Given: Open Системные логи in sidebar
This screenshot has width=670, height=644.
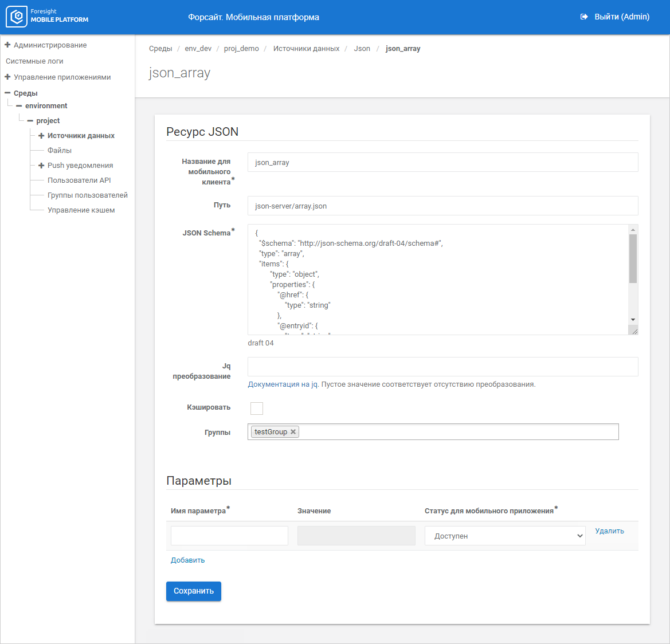Looking at the screenshot, I should pos(34,61).
